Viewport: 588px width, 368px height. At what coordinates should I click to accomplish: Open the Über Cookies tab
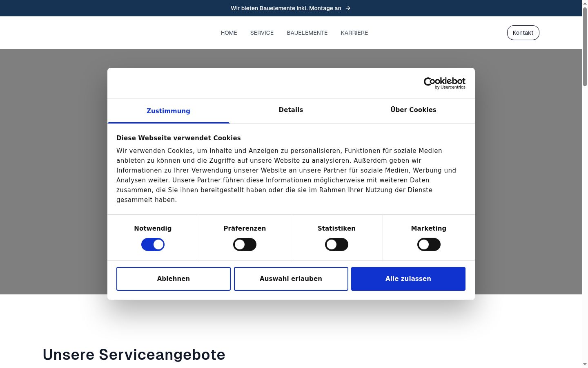pos(413,110)
